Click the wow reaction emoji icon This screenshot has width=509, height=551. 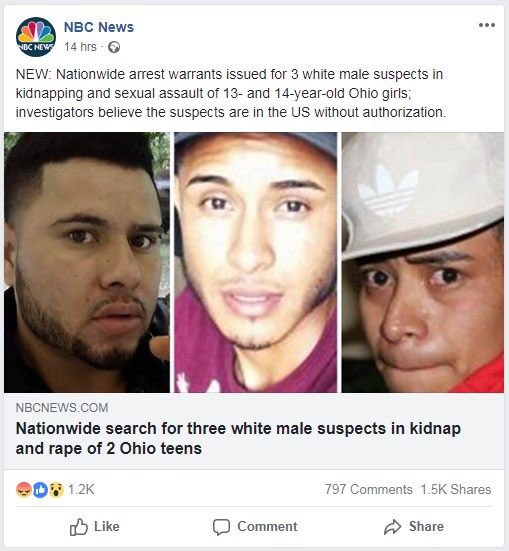tap(56, 490)
